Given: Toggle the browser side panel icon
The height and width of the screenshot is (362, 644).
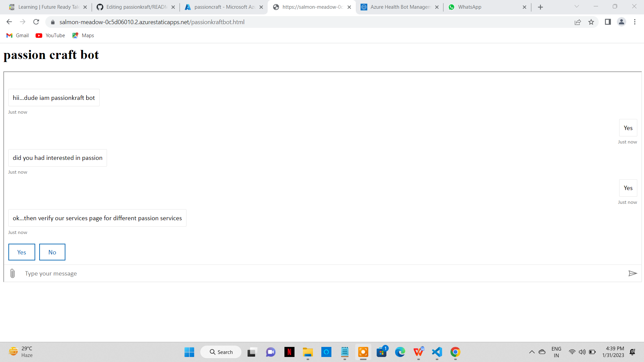Looking at the screenshot, I should point(608,22).
